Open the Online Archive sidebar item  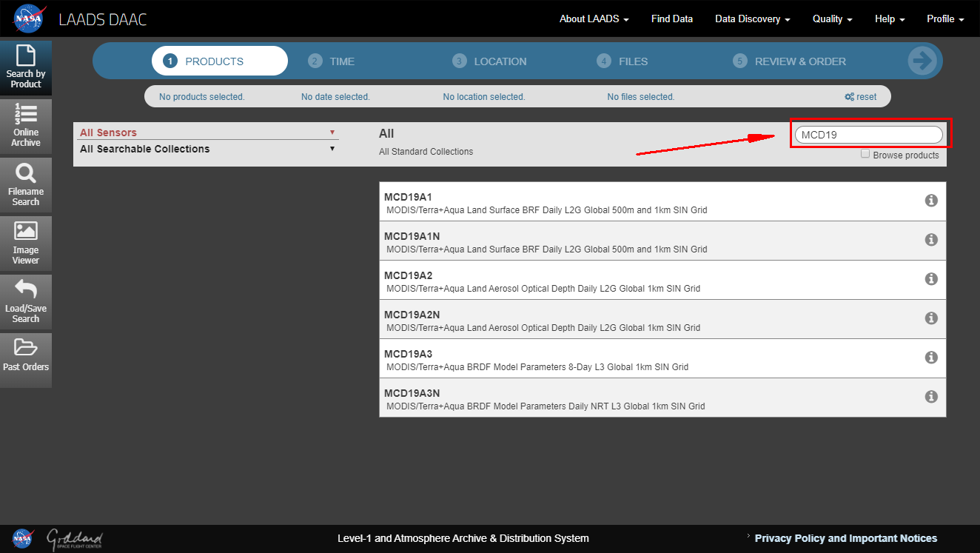click(x=26, y=126)
